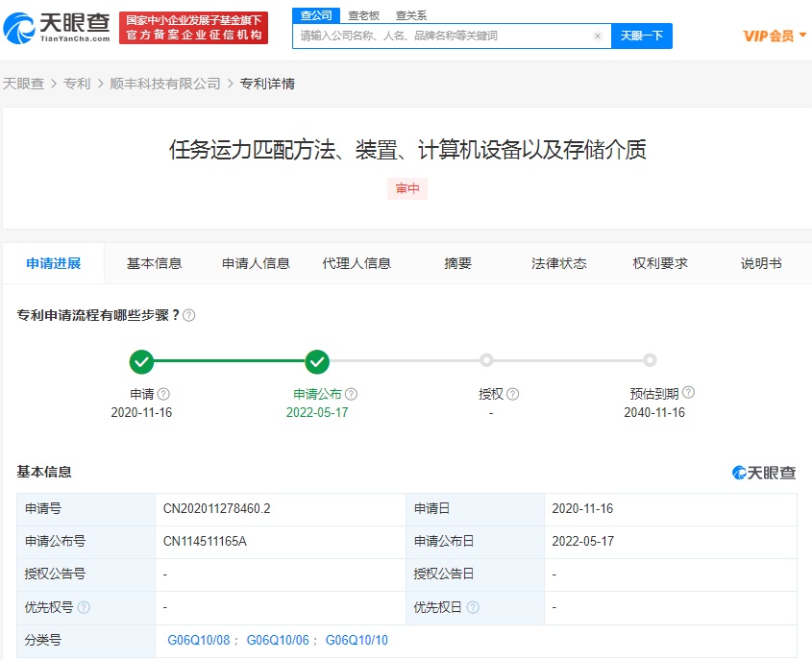Click publication number CN114511165A
This screenshot has width=812, height=660.
[x=205, y=542]
